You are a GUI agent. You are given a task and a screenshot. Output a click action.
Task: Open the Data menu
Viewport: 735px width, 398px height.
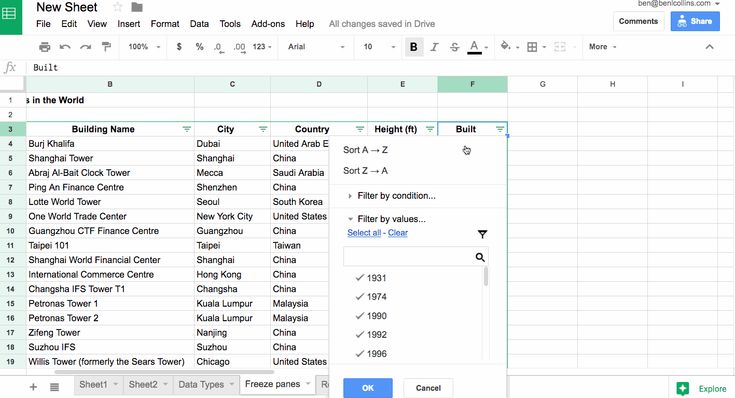(199, 24)
